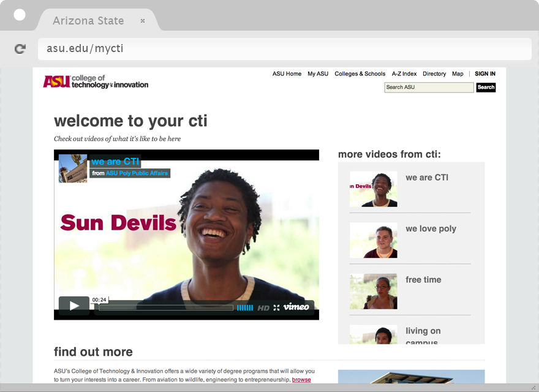Click the 'we love poly' title text
Viewport: 539px width, 392px height.
click(431, 228)
